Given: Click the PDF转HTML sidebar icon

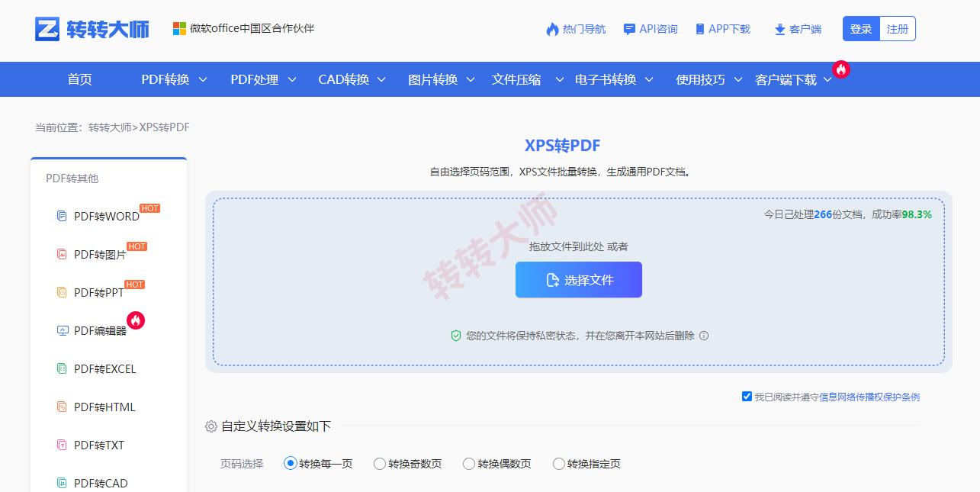Looking at the screenshot, I should point(63,407).
